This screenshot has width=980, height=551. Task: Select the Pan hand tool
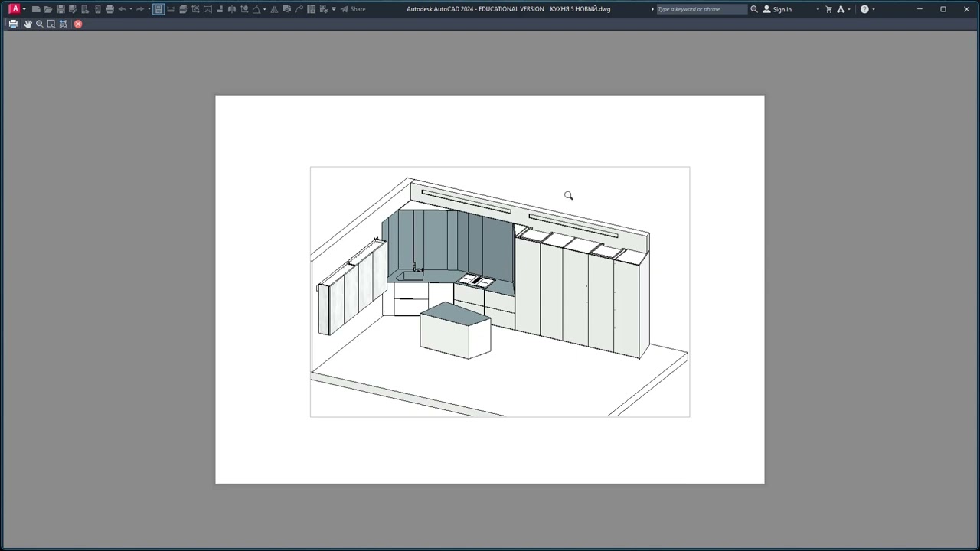[x=28, y=24]
